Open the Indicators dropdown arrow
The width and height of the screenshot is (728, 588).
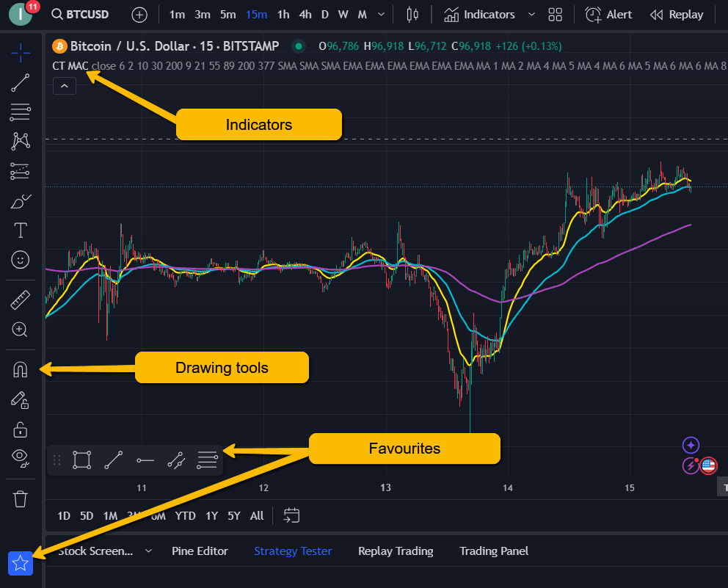tap(532, 14)
